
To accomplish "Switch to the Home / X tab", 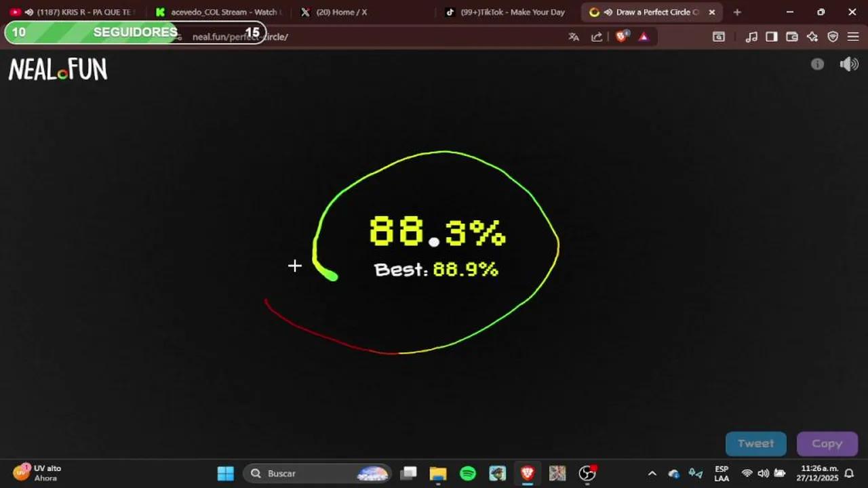I will [x=363, y=12].
